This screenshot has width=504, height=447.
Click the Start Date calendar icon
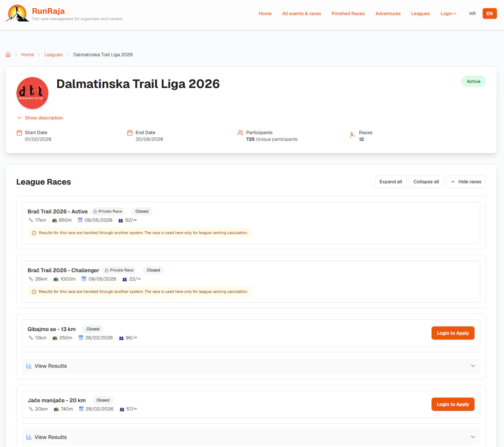[x=20, y=133]
